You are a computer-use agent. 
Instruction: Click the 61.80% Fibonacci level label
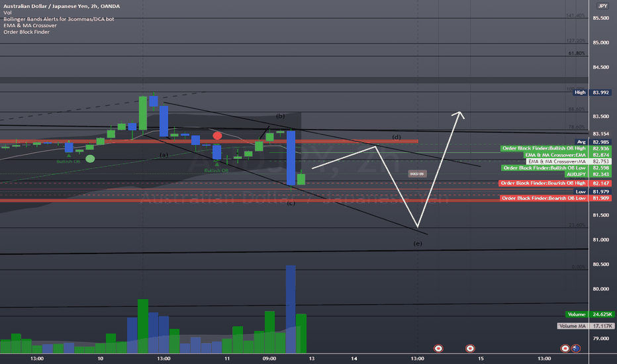(577, 53)
